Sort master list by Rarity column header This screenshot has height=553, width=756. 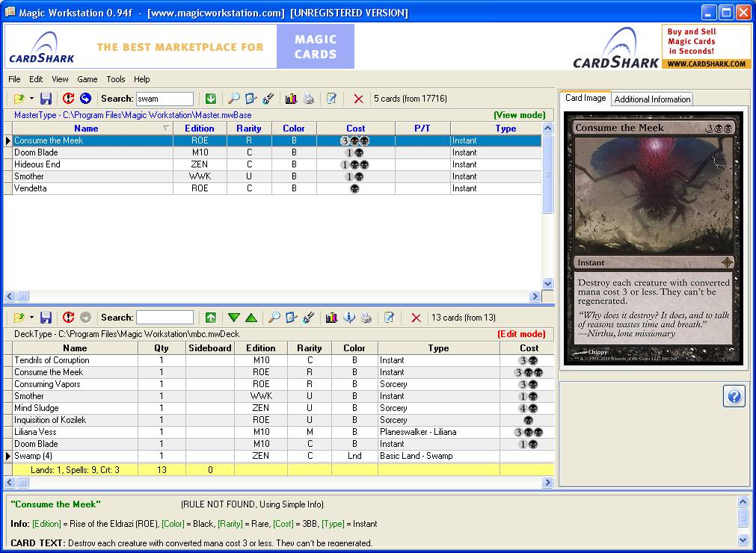pos(249,128)
